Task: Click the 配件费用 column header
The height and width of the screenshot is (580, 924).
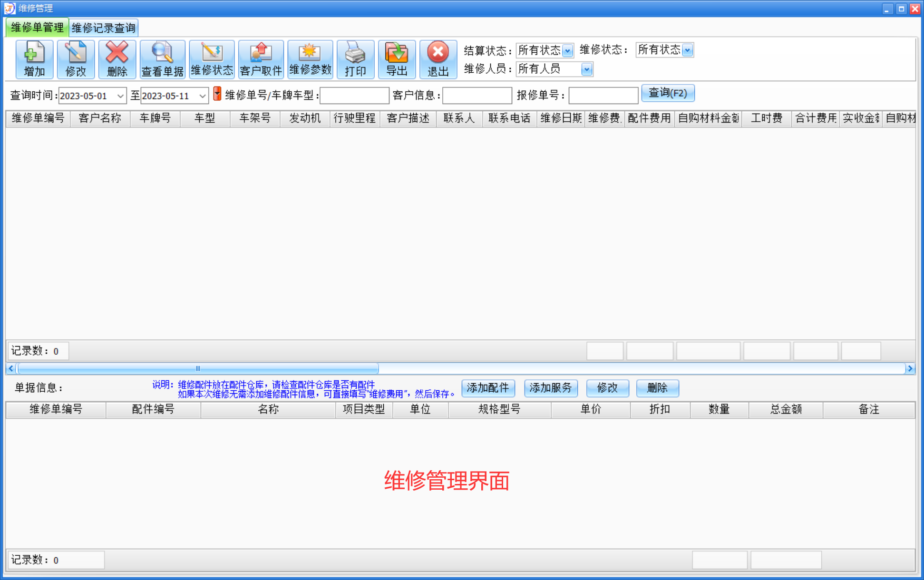Action: pos(649,118)
